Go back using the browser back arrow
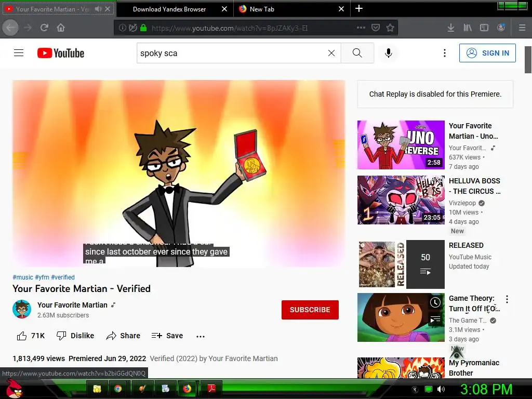The width and height of the screenshot is (532, 399). click(10, 28)
